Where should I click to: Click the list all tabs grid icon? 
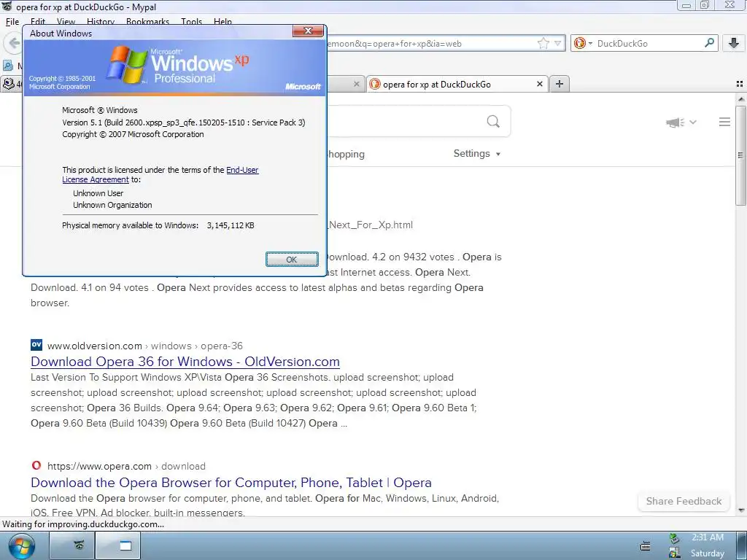coord(740,84)
